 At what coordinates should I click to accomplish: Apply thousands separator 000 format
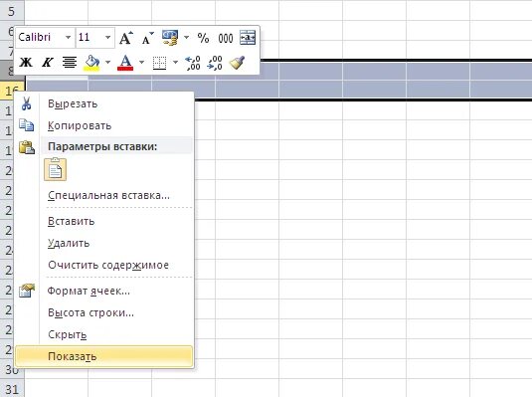tap(226, 39)
